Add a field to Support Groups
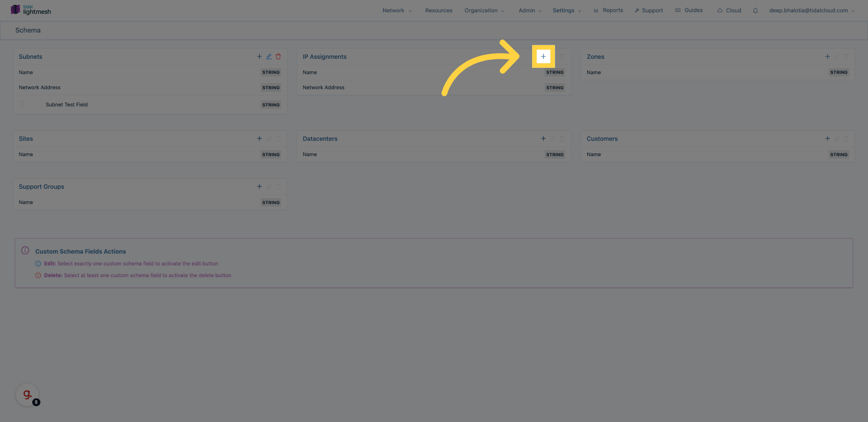Viewport: 868px width, 422px height. (259, 187)
